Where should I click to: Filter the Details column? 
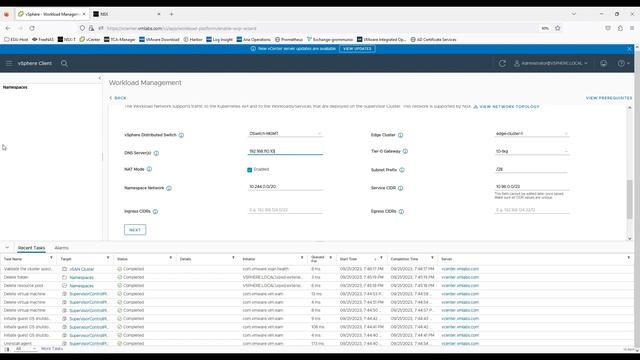click(233, 258)
